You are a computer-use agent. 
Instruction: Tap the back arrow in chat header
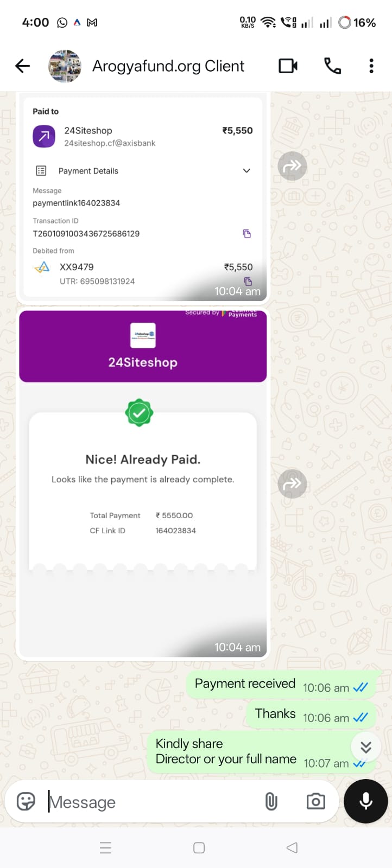pyautogui.click(x=22, y=66)
